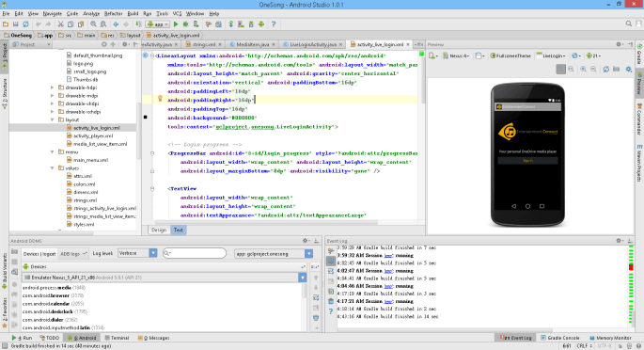644x350 pixels.
Task: Select activity_player.xml in project tree
Action: [x=93, y=136]
